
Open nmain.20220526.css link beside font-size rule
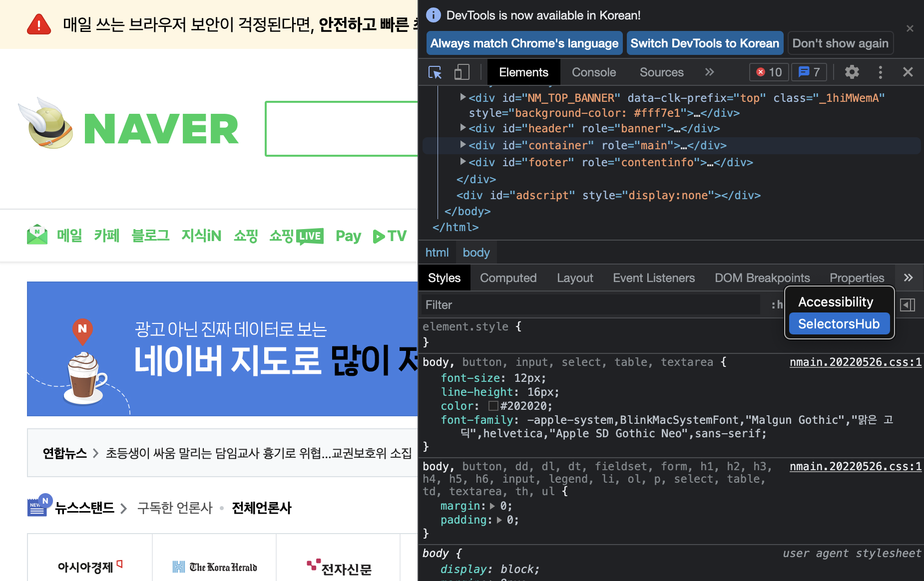pyautogui.click(x=855, y=362)
